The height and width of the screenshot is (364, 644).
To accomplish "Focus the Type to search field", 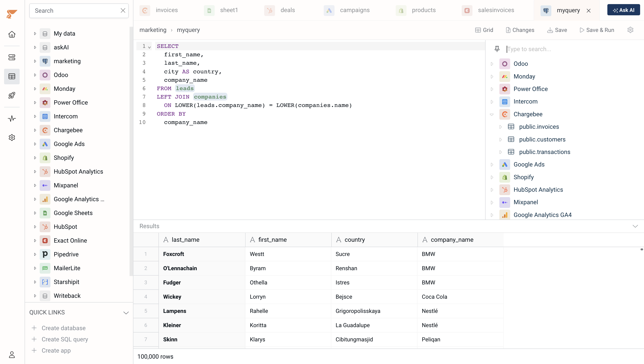I will pos(572,49).
